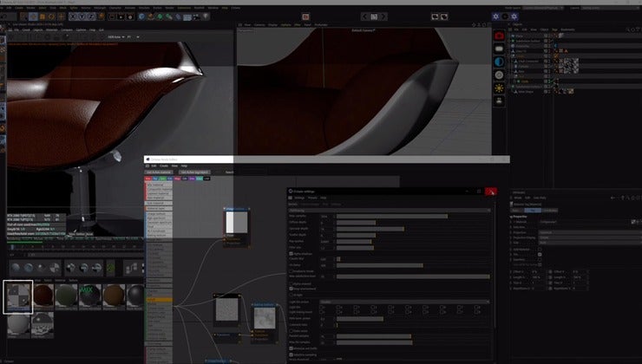Toggle the Irradiance mode checkbox
This screenshot has width=642, height=364.
pos(292,271)
